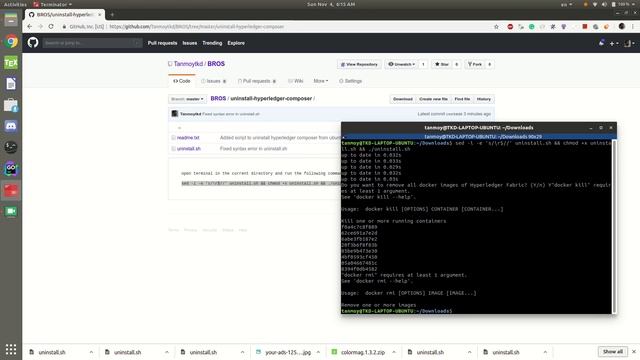Open the Tanmoytkd owner link

pos(188,64)
